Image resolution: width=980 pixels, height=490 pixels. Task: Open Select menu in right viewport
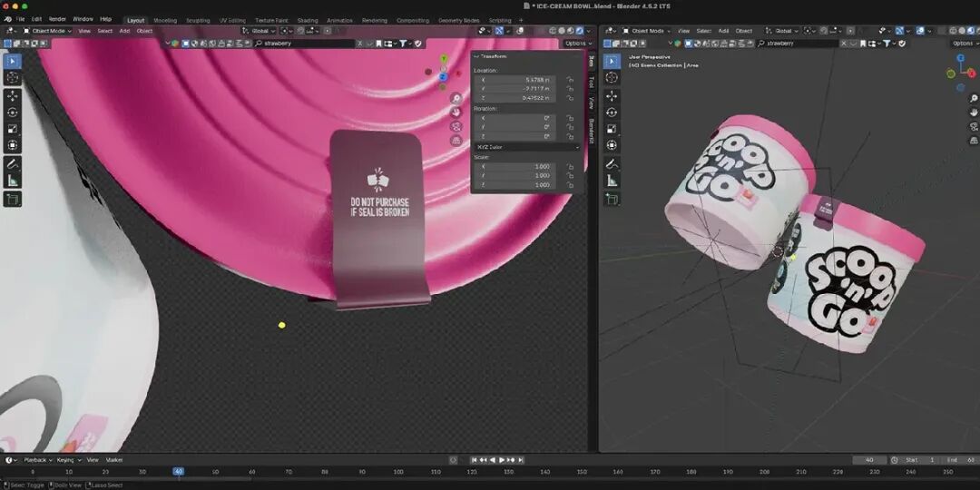coord(704,31)
